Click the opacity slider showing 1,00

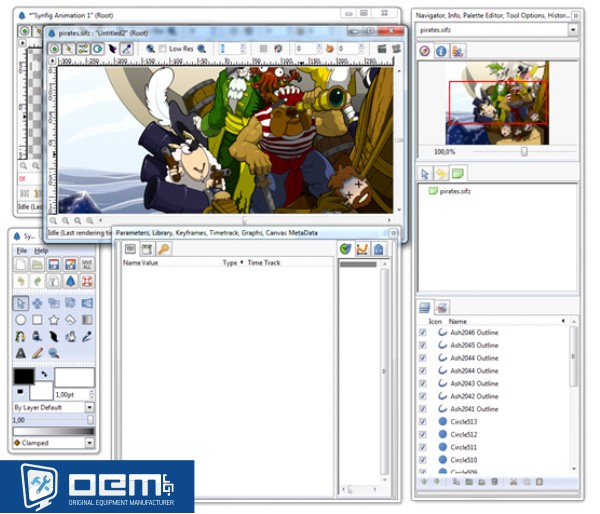[53, 420]
